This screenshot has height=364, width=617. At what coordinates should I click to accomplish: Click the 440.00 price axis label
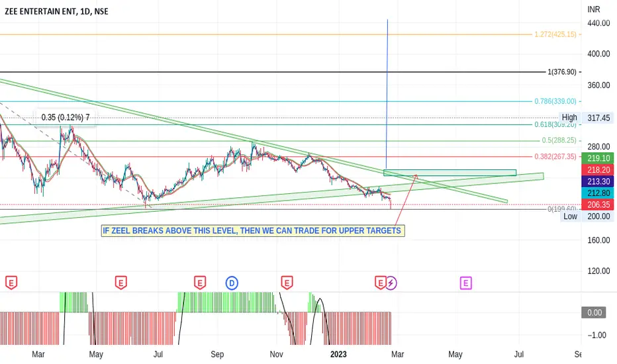click(598, 23)
